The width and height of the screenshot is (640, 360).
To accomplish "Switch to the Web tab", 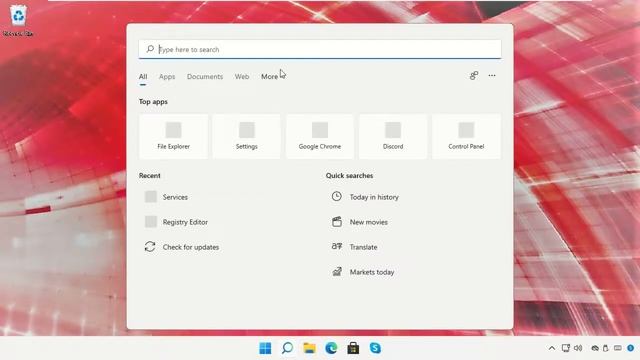I will point(242,76).
